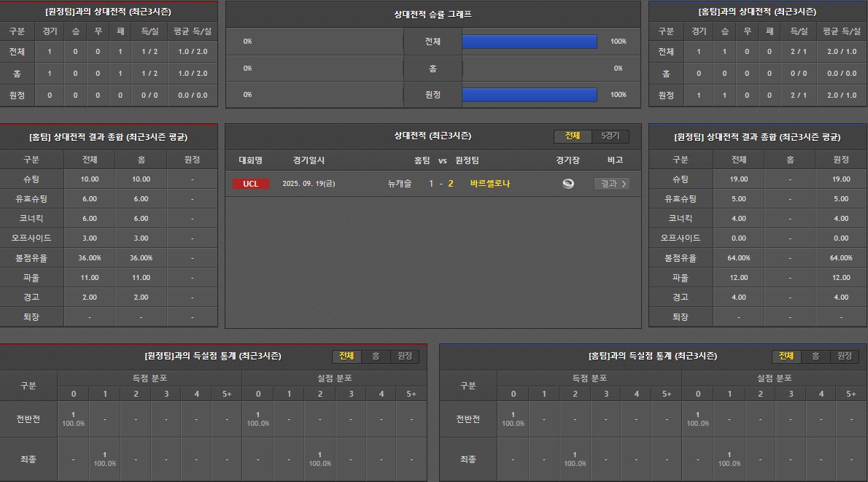
Task: Select 전체 toggle in home-team goal stats panel
Action: tap(786, 356)
